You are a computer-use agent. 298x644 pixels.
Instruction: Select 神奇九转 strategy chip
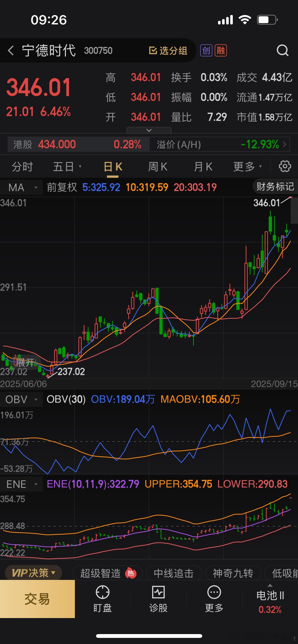coord(233,573)
